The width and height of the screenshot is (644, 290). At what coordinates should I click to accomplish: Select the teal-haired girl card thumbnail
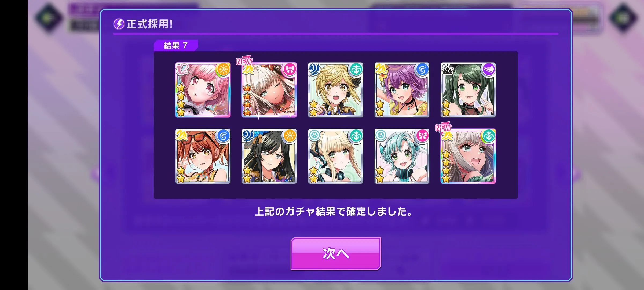(402, 156)
